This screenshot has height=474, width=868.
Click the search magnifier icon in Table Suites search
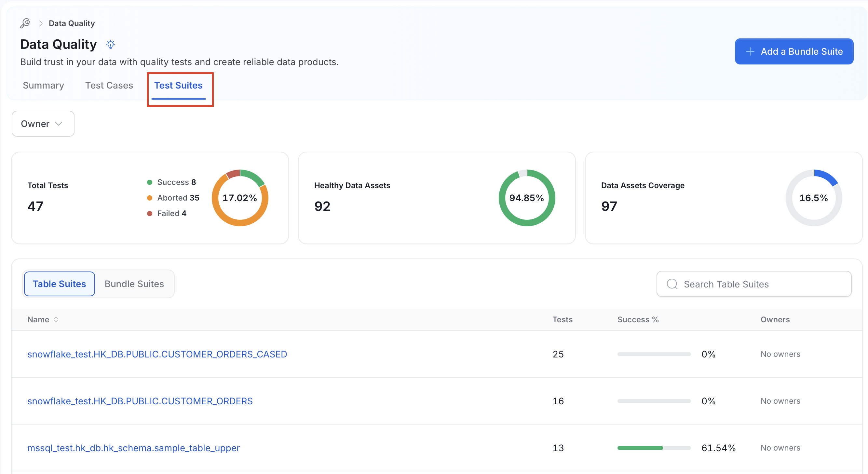pyautogui.click(x=672, y=284)
